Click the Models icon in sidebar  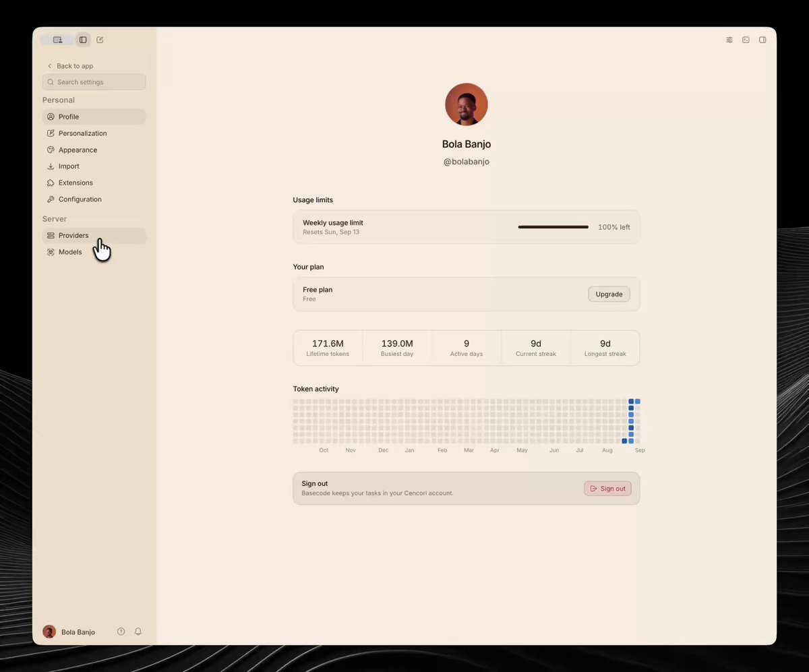pos(51,252)
